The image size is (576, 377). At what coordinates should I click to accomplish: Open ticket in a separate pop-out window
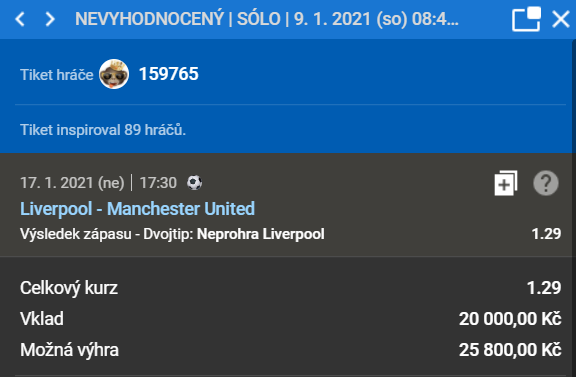pyautogui.click(x=526, y=19)
